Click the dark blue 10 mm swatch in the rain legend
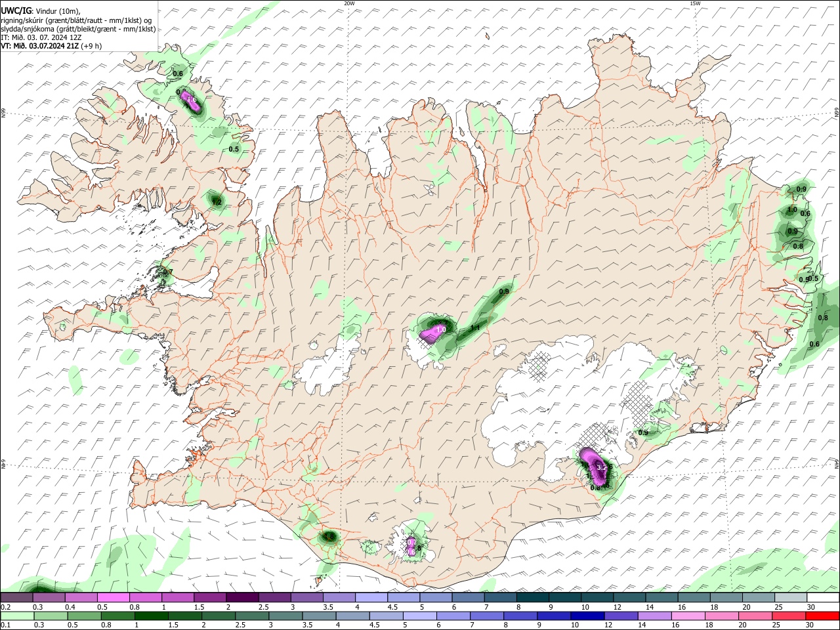Viewport: 840px width, 630px height. tap(587, 616)
